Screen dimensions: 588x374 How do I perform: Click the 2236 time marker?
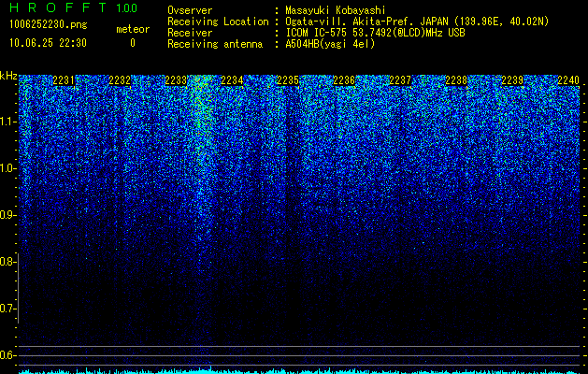click(x=344, y=80)
